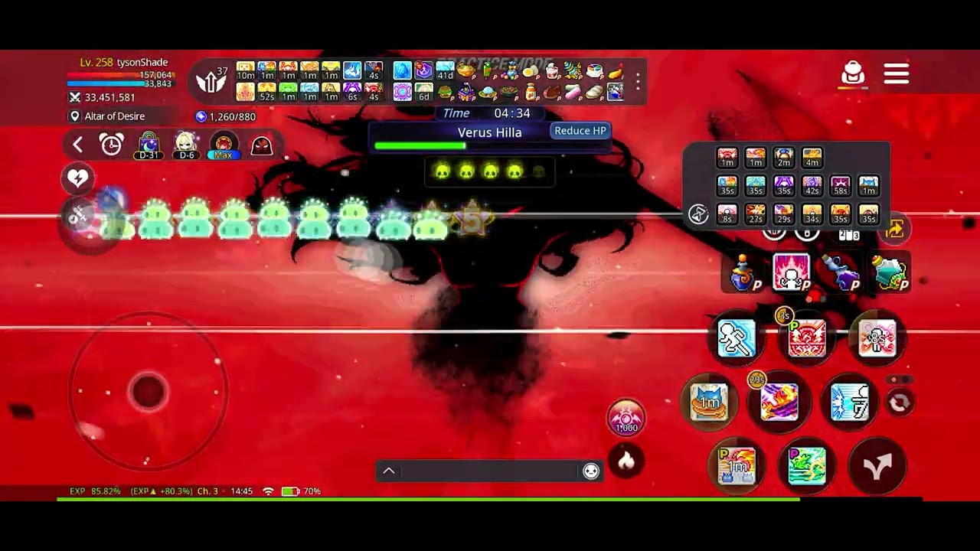
Task: Activate the blue cat pancake 1m skill
Action: [x=709, y=402]
